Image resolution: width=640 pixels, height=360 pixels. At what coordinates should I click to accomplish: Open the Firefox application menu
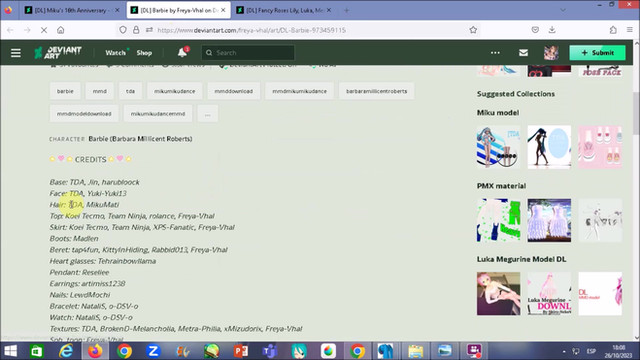tap(630, 30)
